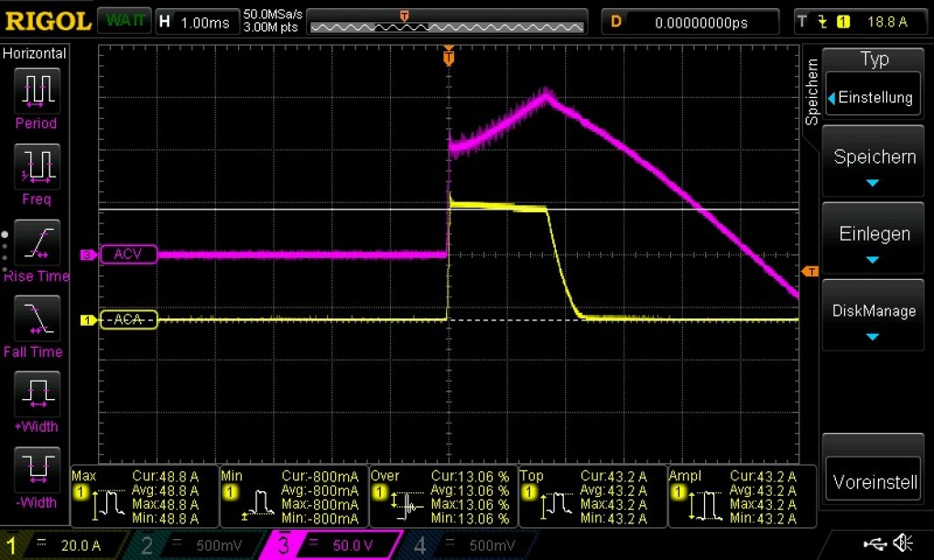Click the Min measurement waveform icon
The image size is (934, 560).
pyautogui.click(x=257, y=503)
